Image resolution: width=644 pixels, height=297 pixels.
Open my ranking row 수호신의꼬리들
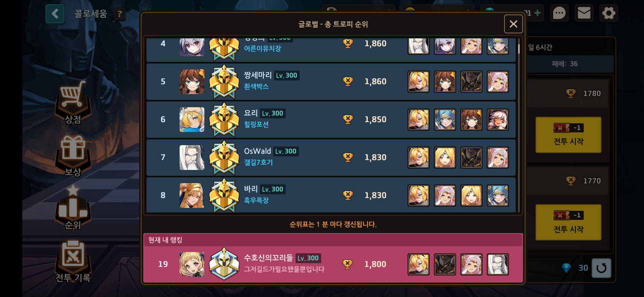click(x=333, y=264)
